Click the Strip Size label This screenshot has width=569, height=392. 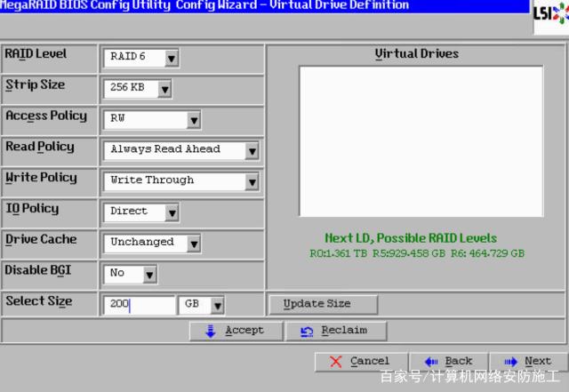click(36, 85)
